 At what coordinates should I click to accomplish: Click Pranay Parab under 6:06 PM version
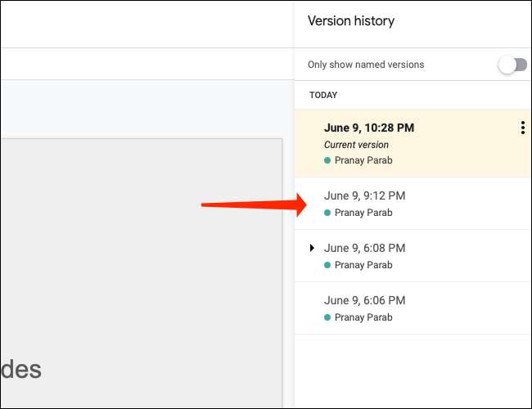tap(363, 317)
